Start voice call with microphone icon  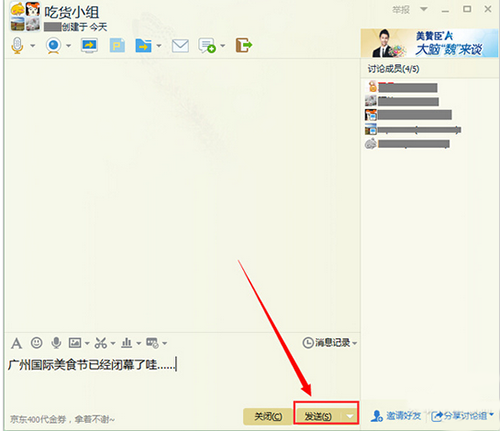coord(17,45)
